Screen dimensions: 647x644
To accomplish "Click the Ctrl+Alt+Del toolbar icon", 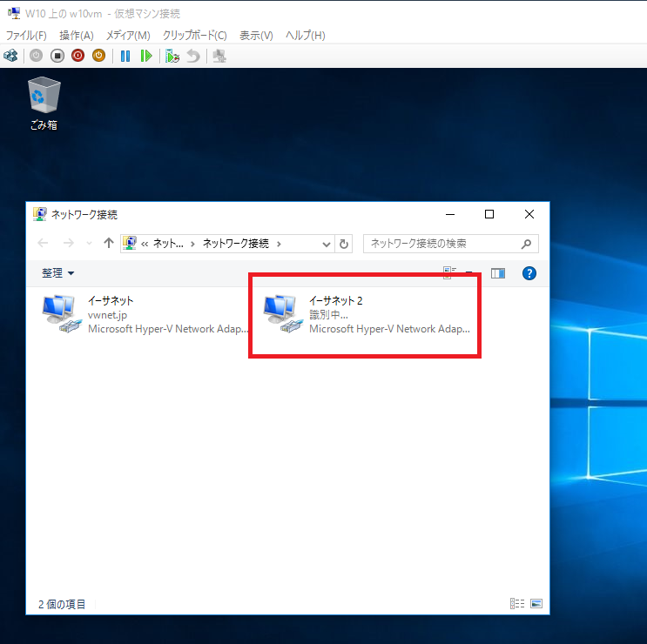I will click(x=10, y=56).
